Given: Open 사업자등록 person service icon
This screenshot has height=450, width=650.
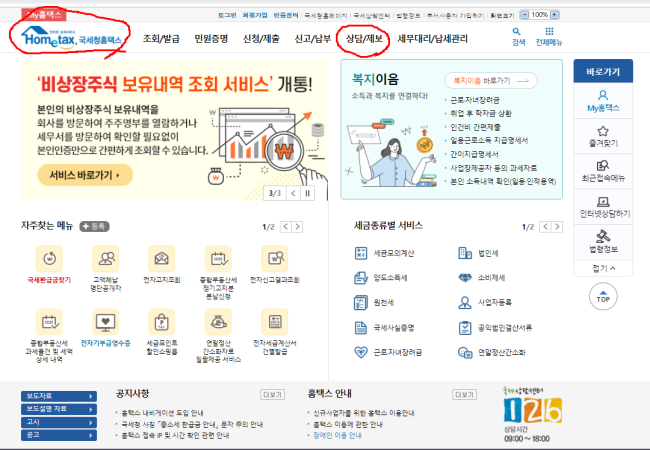Looking at the screenshot, I should pos(465,302).
